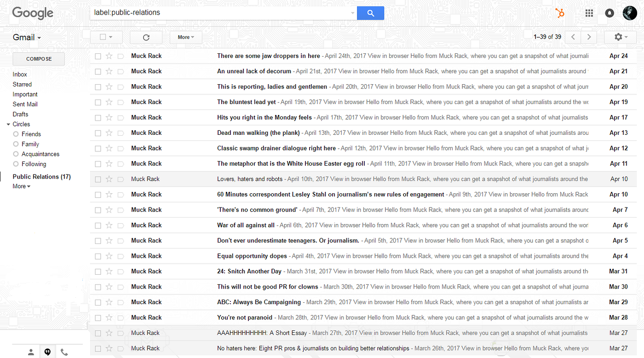This screenshot has height=358, width=644.
Task: Open the Google apps grid
Action: (589, 13)
